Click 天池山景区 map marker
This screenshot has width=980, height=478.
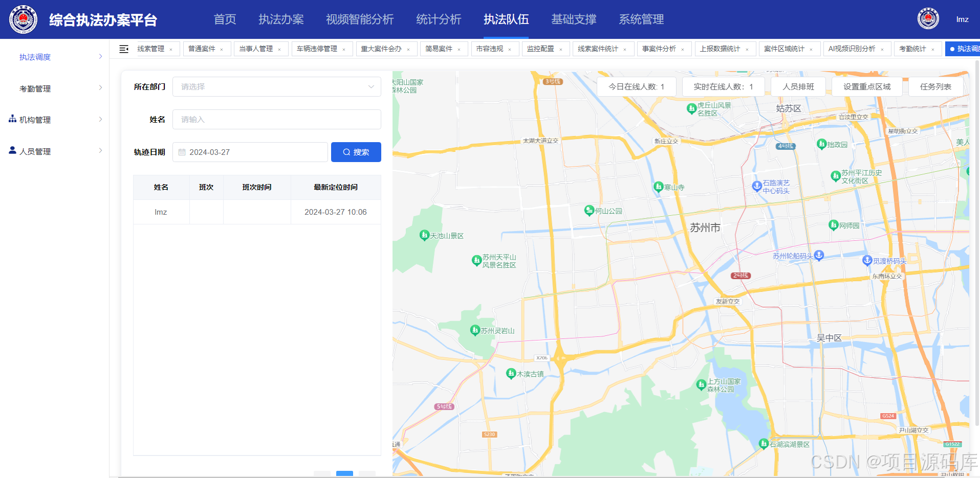(424, 235)
